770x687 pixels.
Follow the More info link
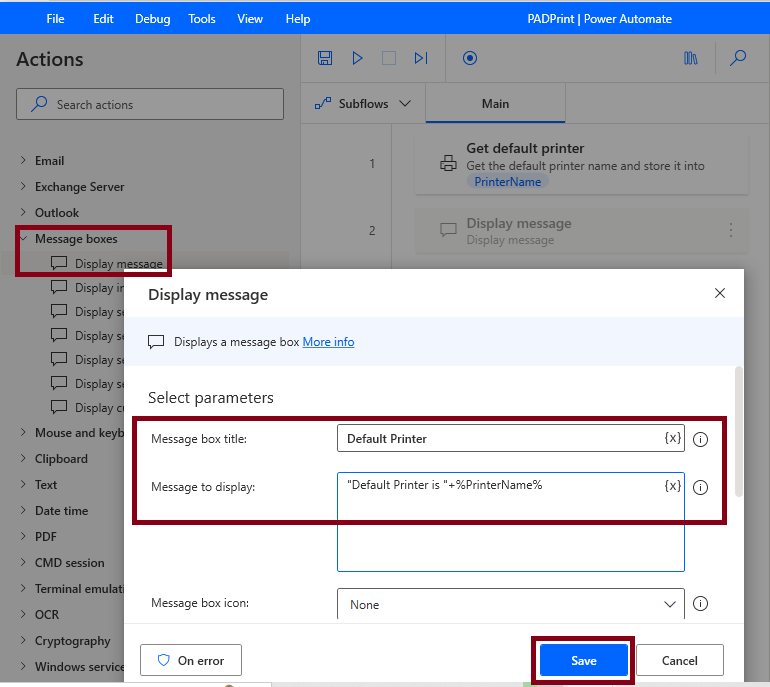pos(328,342)
